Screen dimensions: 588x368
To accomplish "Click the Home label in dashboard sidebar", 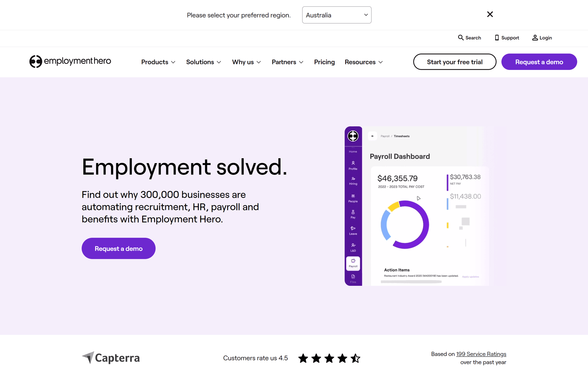I will 353,151.
